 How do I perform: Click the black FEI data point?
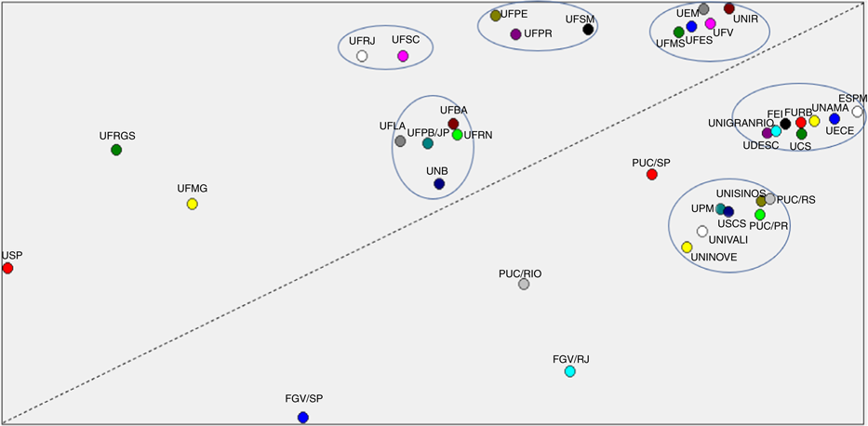tap(785, 124)
